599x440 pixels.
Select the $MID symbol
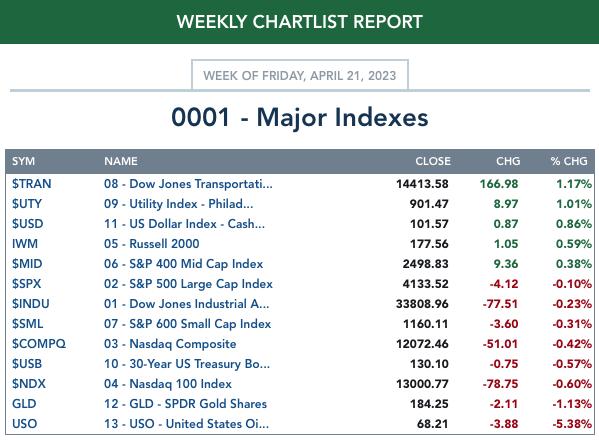click(27, 264)
